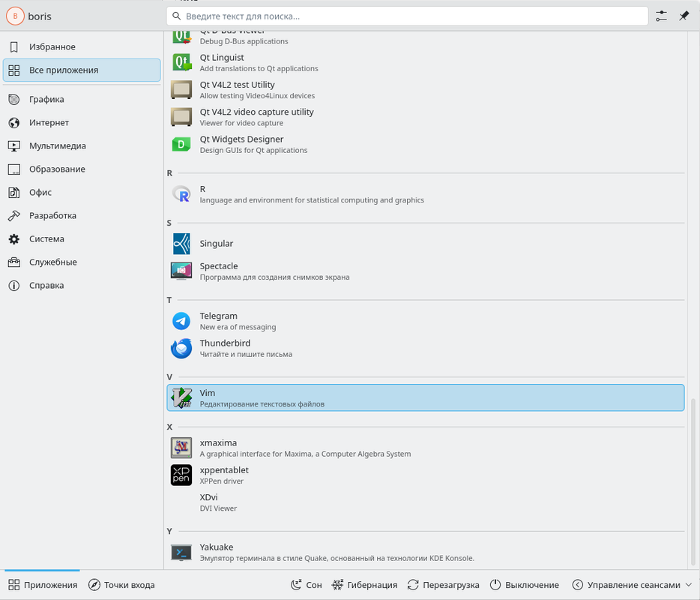Click the toolbox icon beside Служебные
700x600 pixels.
click(13, 262)
